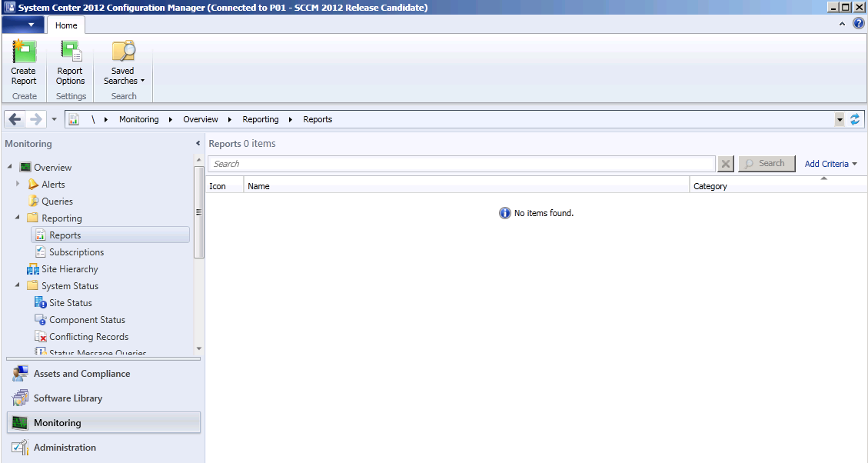Select Queries in the tree

click(x=57, y=202)
